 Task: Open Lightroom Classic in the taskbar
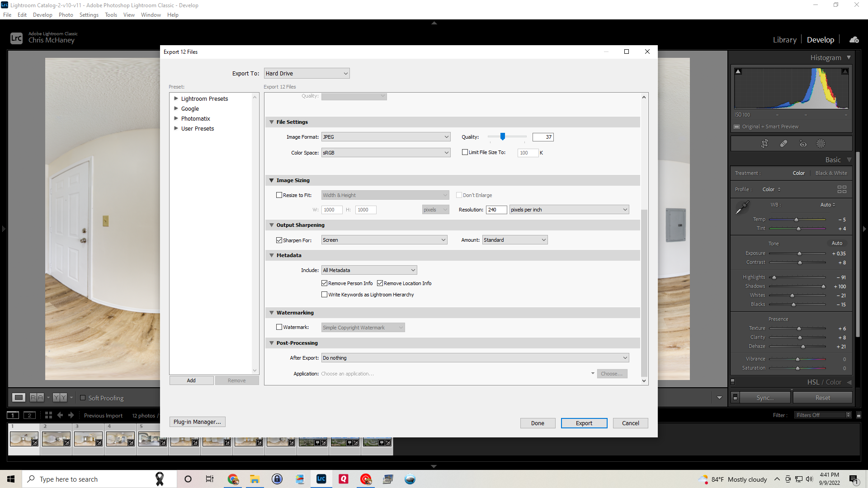[321, 479]
